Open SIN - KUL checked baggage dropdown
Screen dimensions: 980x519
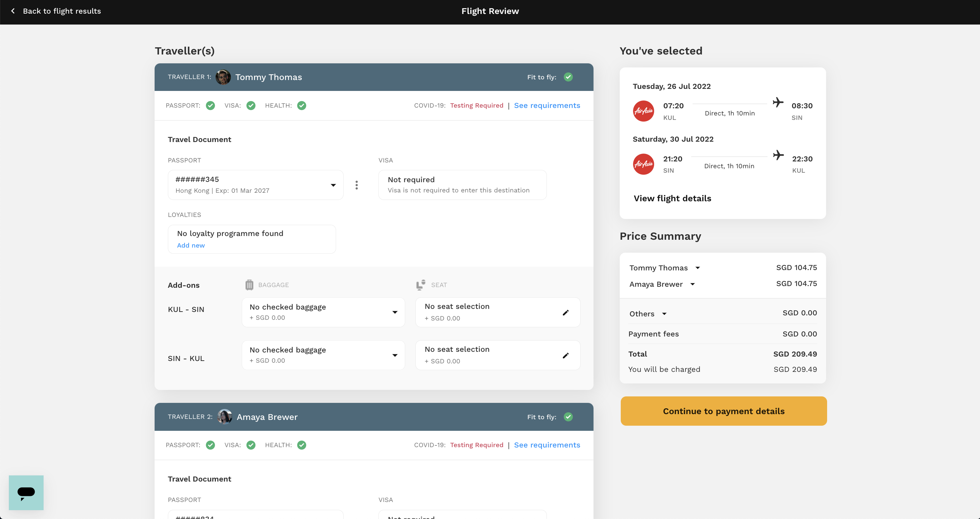tap(323, 356)
